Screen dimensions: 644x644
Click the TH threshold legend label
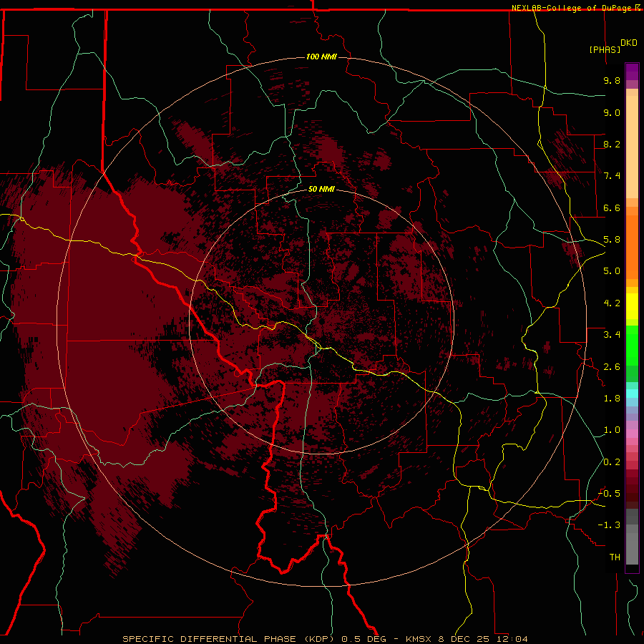615,557
